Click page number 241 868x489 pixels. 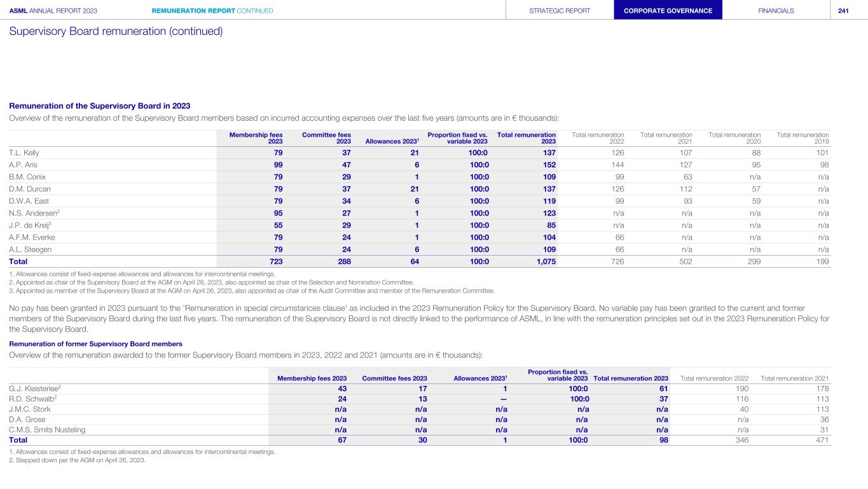pos(843,11)
